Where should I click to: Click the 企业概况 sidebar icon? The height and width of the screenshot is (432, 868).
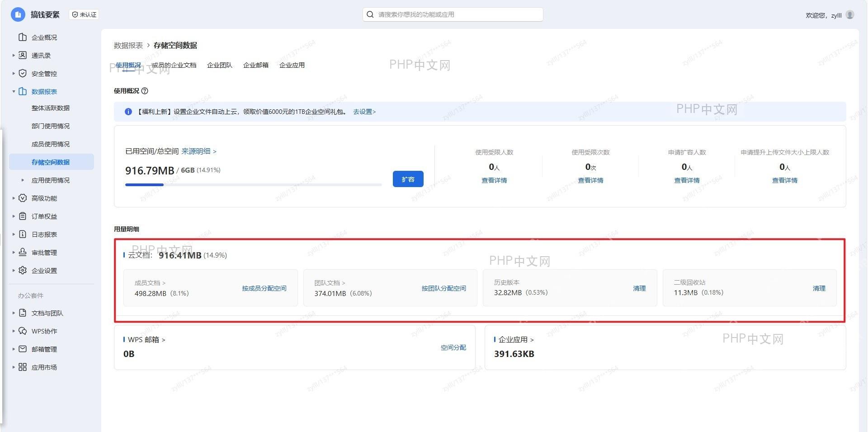[x=23, y=37]
